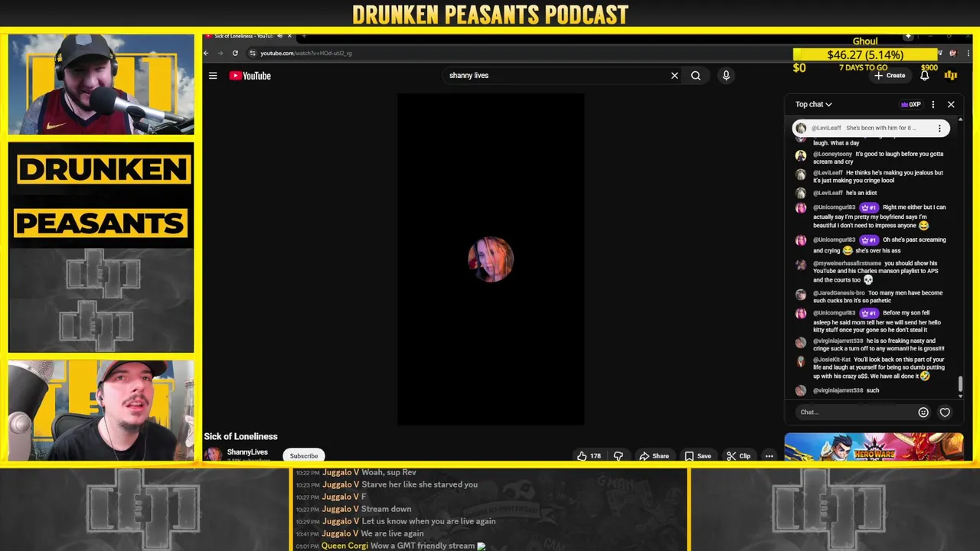Click the $46.27 (5.14%) goal bar

(865, 55)
